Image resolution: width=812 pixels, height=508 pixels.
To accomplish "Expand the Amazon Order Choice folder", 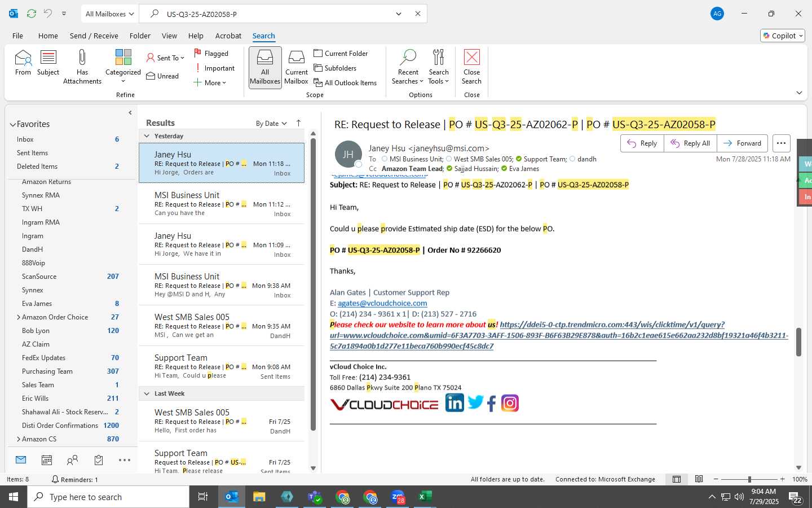I will click(x=19, y=317).
